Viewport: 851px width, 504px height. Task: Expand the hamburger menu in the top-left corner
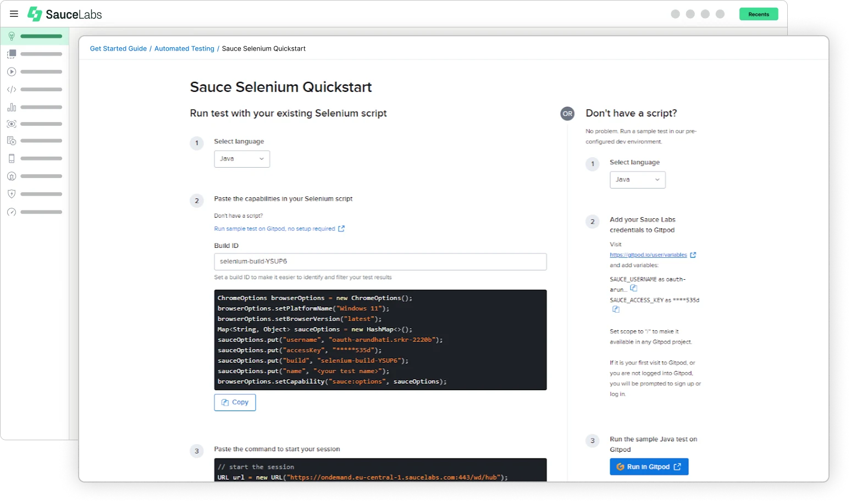coord(14,14)
